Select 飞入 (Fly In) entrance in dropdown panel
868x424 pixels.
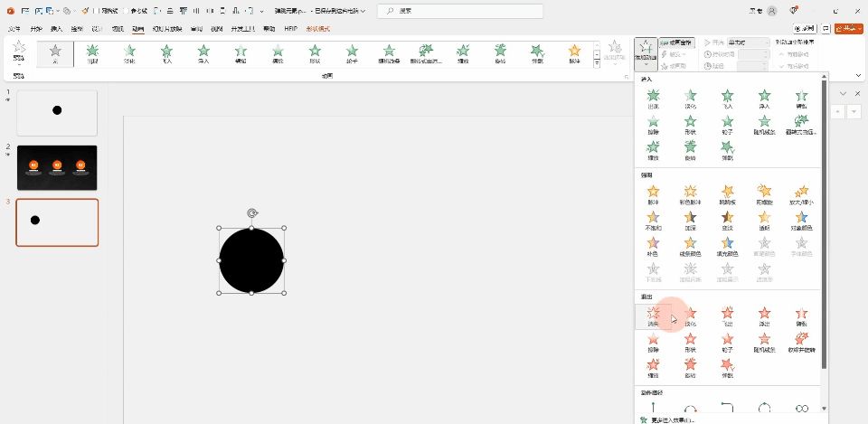(727, 99)
